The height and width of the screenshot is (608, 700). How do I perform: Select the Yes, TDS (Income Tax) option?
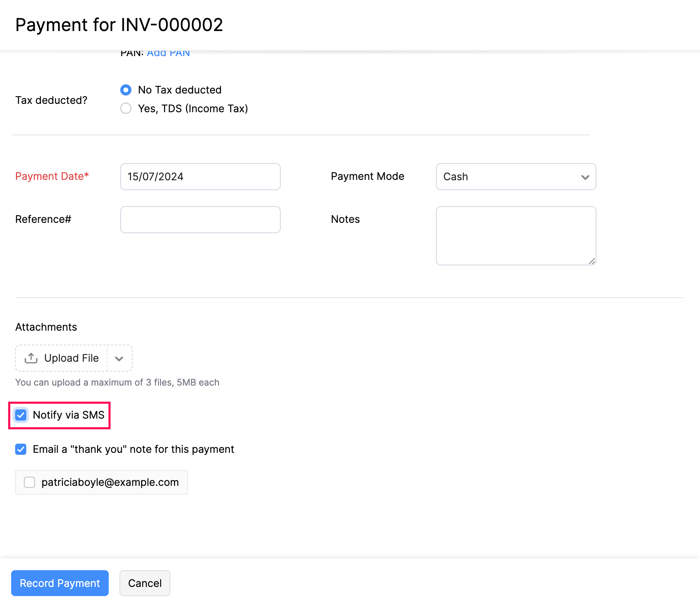pyautogui.click(x=125, y=108)
